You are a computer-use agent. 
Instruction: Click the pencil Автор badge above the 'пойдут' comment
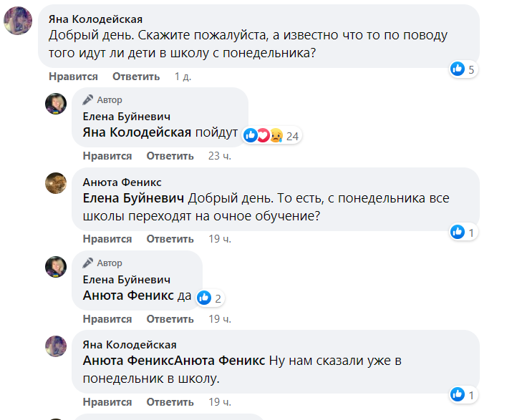[102, 100]
